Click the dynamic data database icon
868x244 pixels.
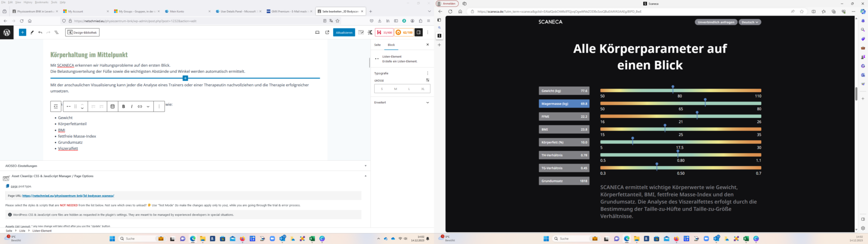click(113, 107)
